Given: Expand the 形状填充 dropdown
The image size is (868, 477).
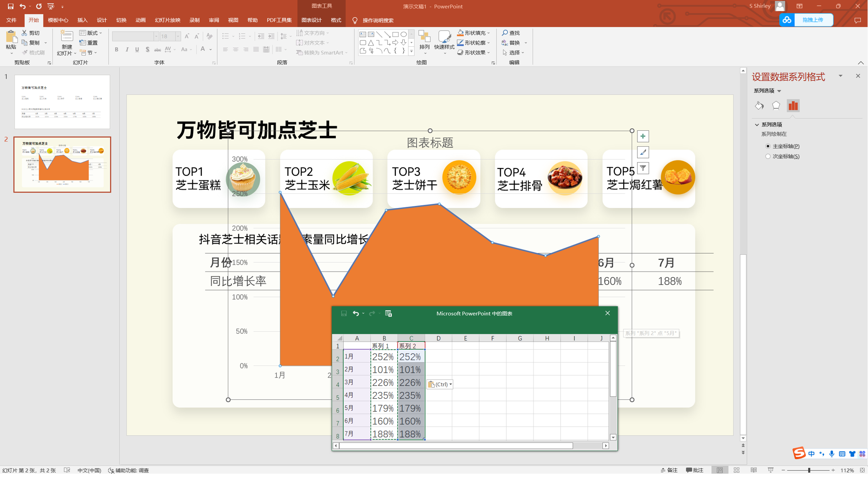Looking at the screenshot, I should 488,33.
